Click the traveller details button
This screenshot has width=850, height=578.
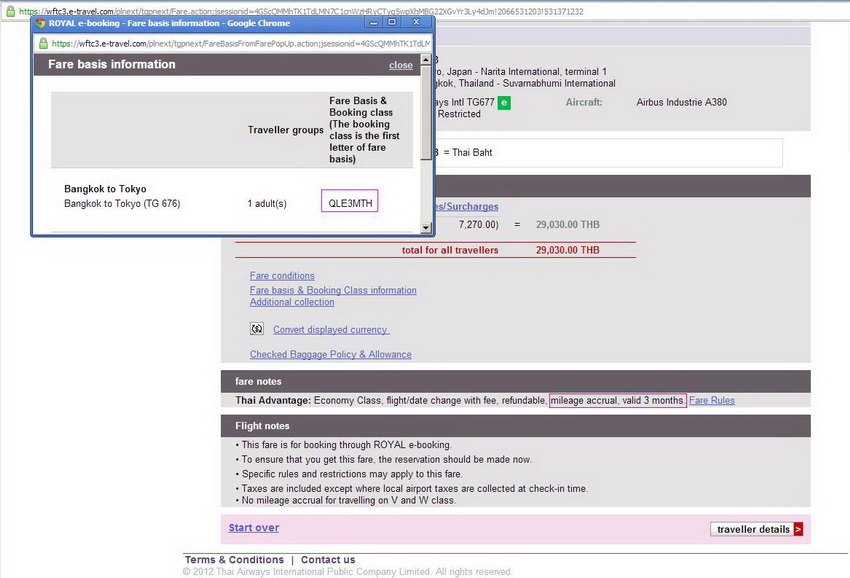(757, 529)
